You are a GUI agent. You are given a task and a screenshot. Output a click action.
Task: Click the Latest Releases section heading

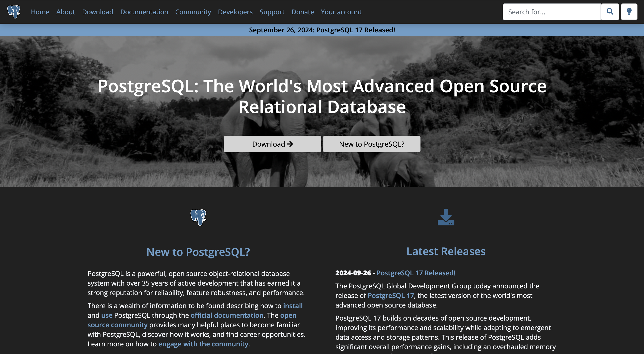click(446, 251)
